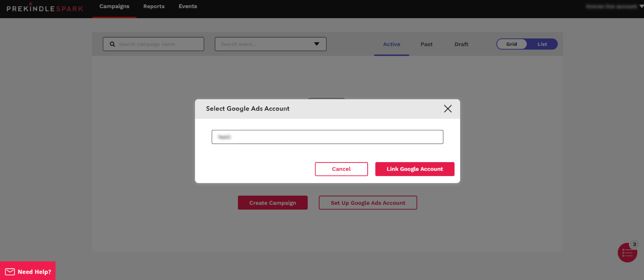
Task: Open the Campaigns menu
Action: tap(114, 6)
